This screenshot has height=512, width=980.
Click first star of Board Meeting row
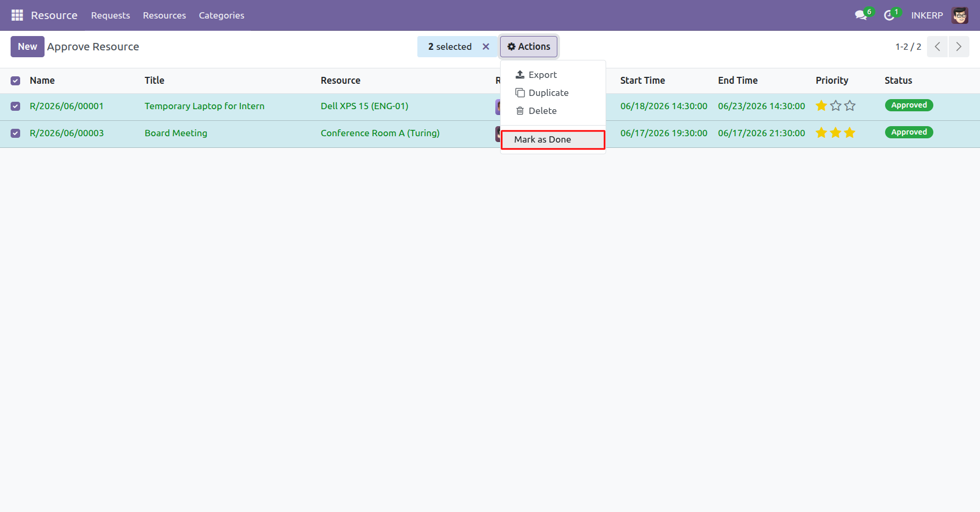point(821,133)
